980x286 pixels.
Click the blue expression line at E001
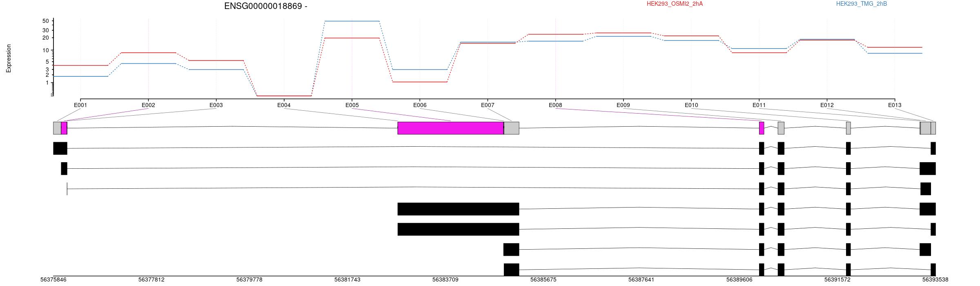point(80,76)
